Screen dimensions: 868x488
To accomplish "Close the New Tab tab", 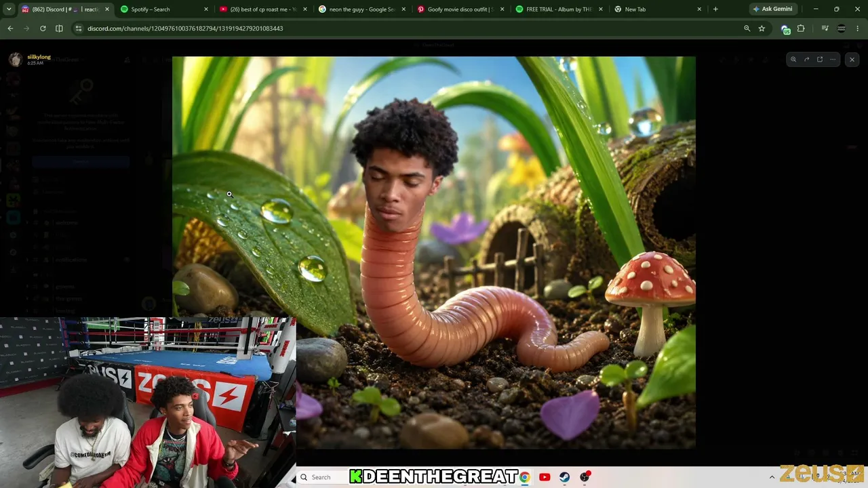I will [699, 9].
